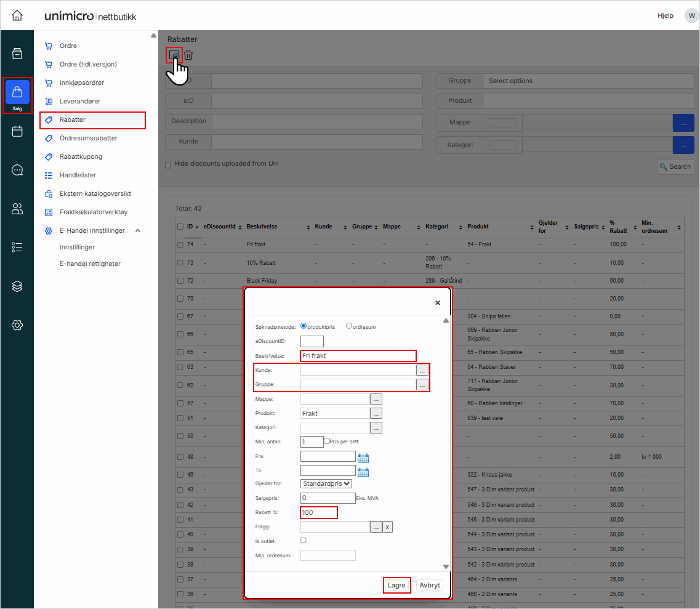Click the chat bubble sidebar icon
The width and height of the screenshot is (700, 609).
click(17, 170)
